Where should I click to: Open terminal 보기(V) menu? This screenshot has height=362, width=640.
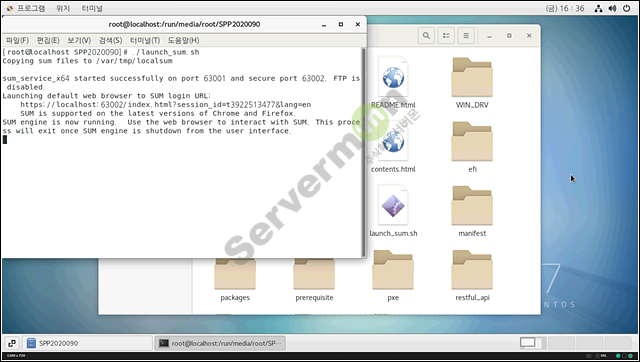(79, 40)
